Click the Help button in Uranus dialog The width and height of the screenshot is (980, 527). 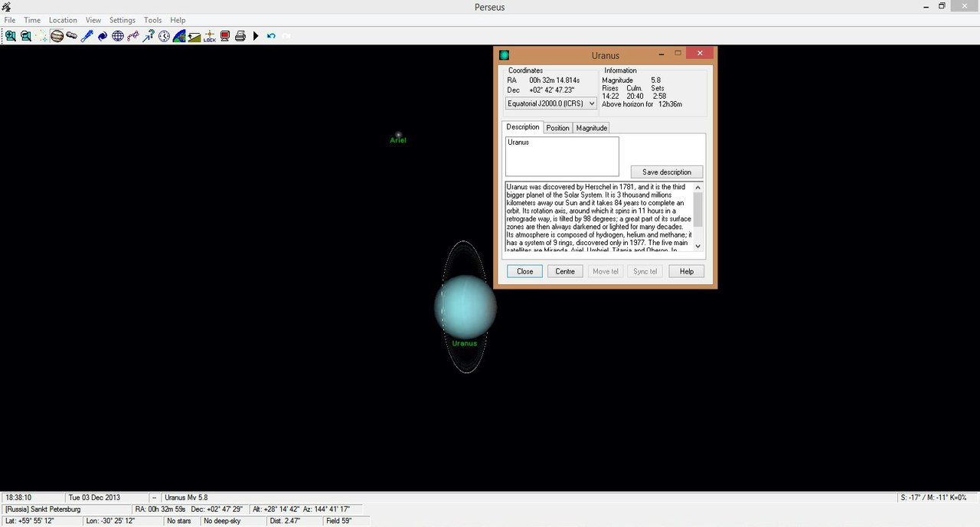(687, 271)
